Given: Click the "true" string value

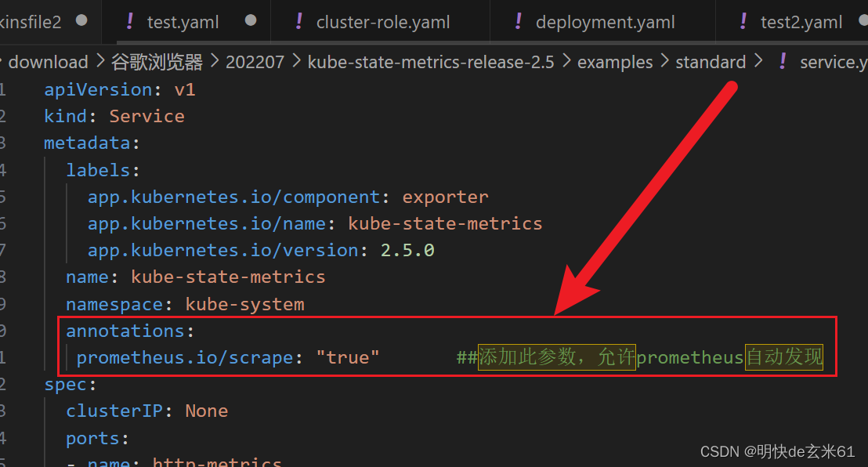Looking at the screenshot, I should coord(348,358).
